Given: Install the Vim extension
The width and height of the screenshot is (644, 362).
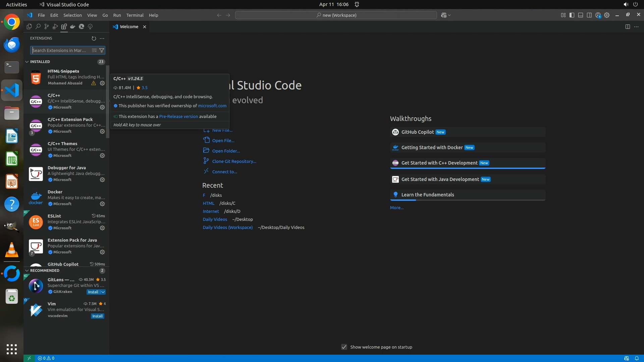Looking at the screenshot, I should point(97,316).
